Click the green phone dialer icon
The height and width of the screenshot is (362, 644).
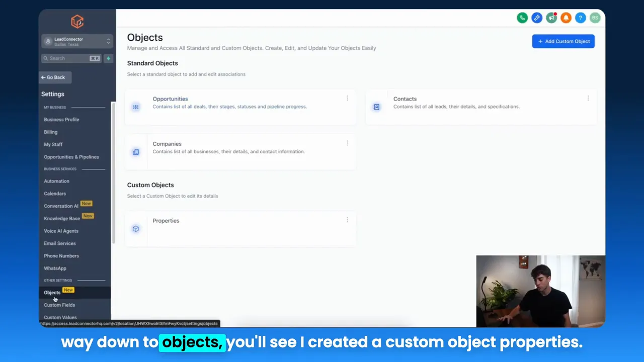tap(522, 18)
